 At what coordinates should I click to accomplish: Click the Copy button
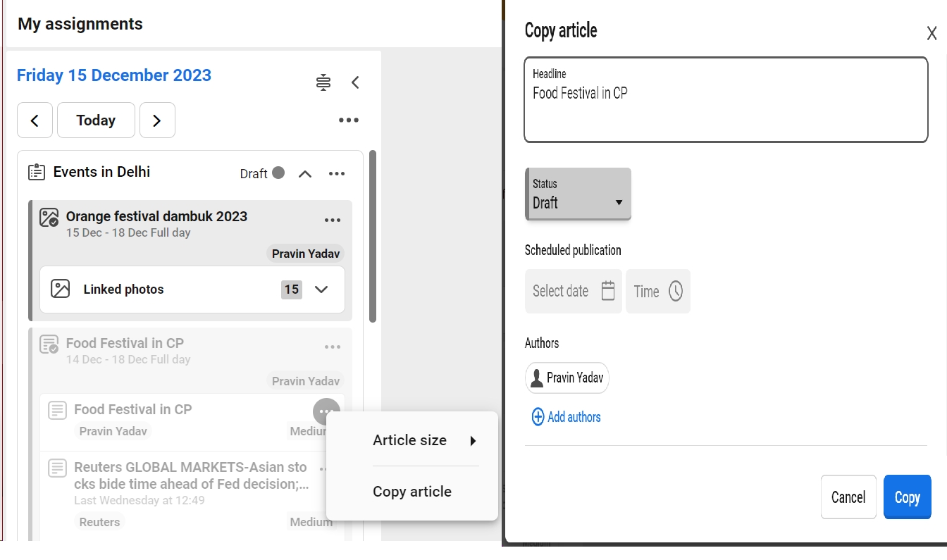907,497
